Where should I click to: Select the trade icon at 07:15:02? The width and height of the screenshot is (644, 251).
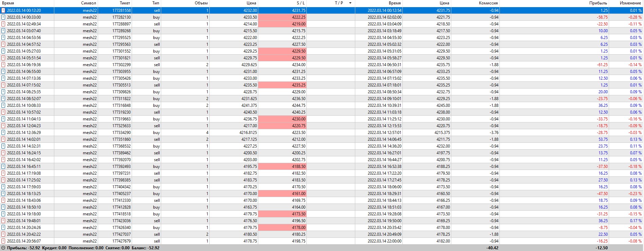[x=3, y=85]
